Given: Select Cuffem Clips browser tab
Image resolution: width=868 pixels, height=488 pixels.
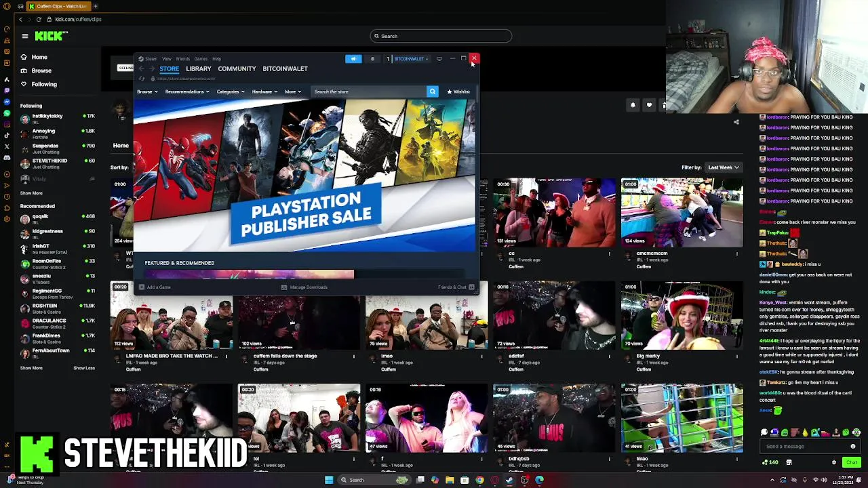Looking at the screenshot, I should [x=57, y=6].
